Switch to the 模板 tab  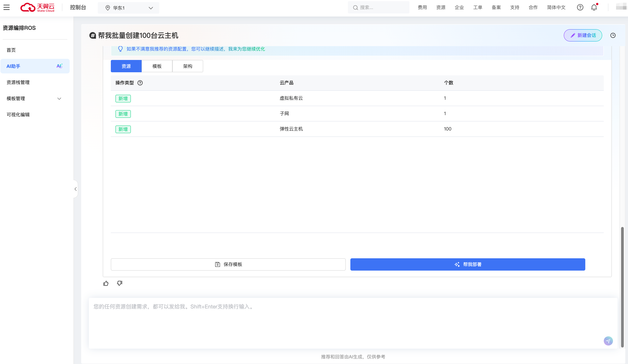point(157,66)
